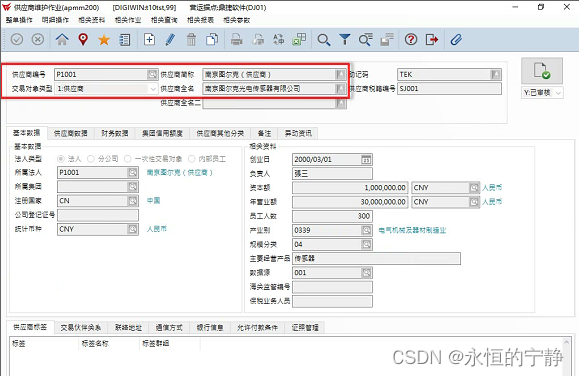Click lookup icon in 供应商编号 P1001 field
The image size is (579, 376).
pyautogui.click(x=152, y=74)
